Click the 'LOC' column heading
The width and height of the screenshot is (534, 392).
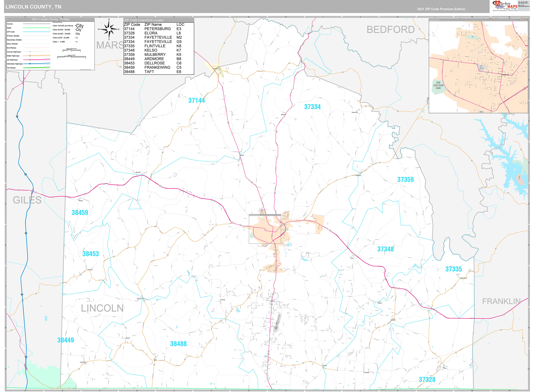(180, 24)
